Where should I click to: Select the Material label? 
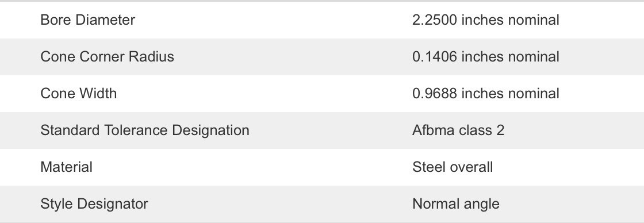(x=66, y=167)
